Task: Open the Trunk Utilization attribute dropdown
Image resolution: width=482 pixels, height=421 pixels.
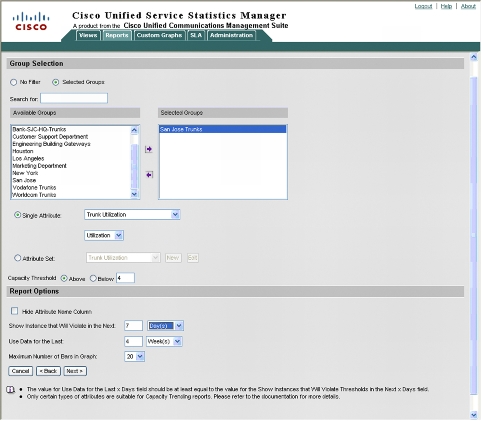Action: pos(132,215)
